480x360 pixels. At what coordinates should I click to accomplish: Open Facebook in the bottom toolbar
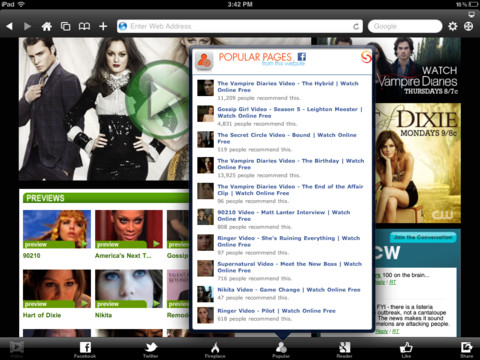coord(85,350)
